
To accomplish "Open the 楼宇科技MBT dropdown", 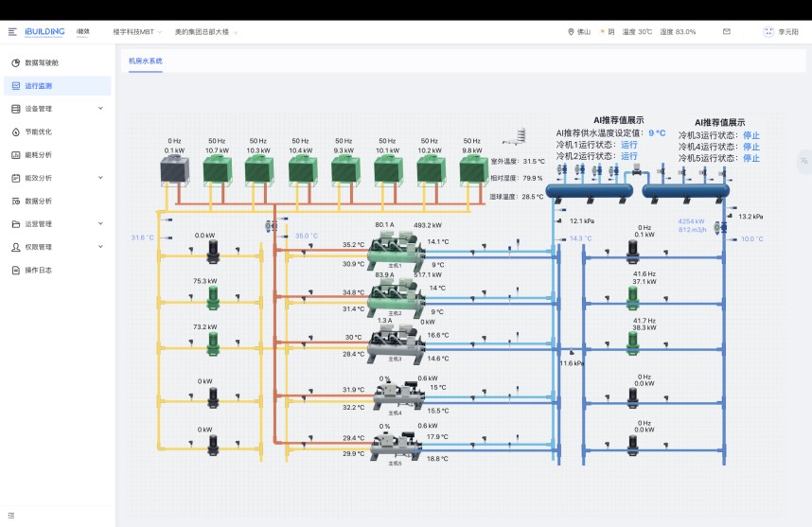I will point(137,31).
